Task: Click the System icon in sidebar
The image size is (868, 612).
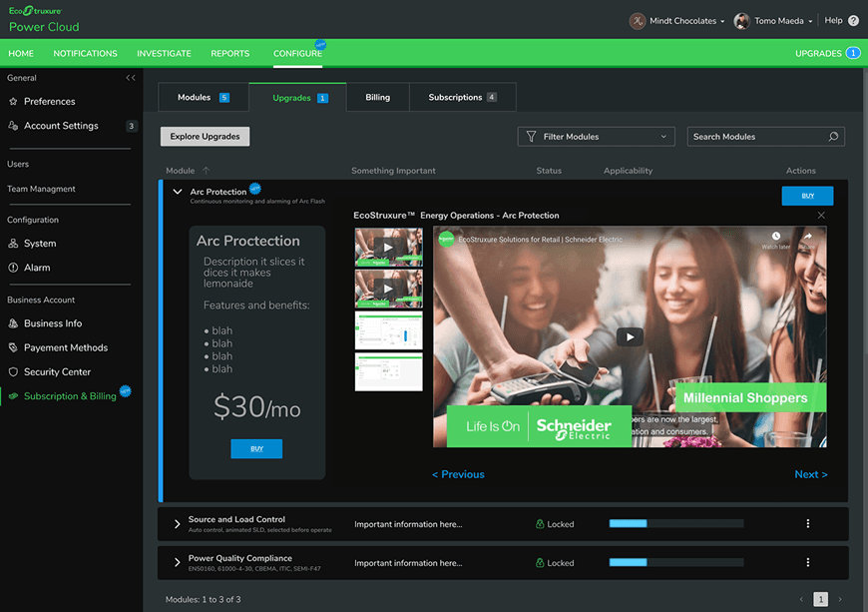Action: [x=13, y=244]
